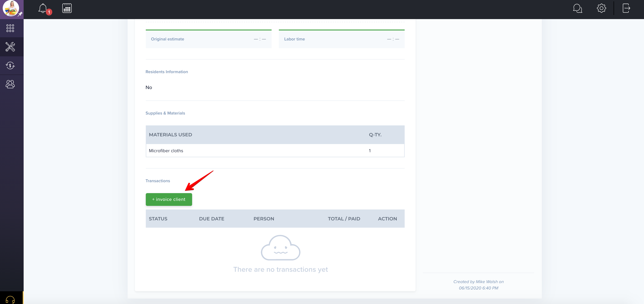The image size is (644, 304).
Task: Open the apps grid in sidebar
Action: click(x=10, y=28)
